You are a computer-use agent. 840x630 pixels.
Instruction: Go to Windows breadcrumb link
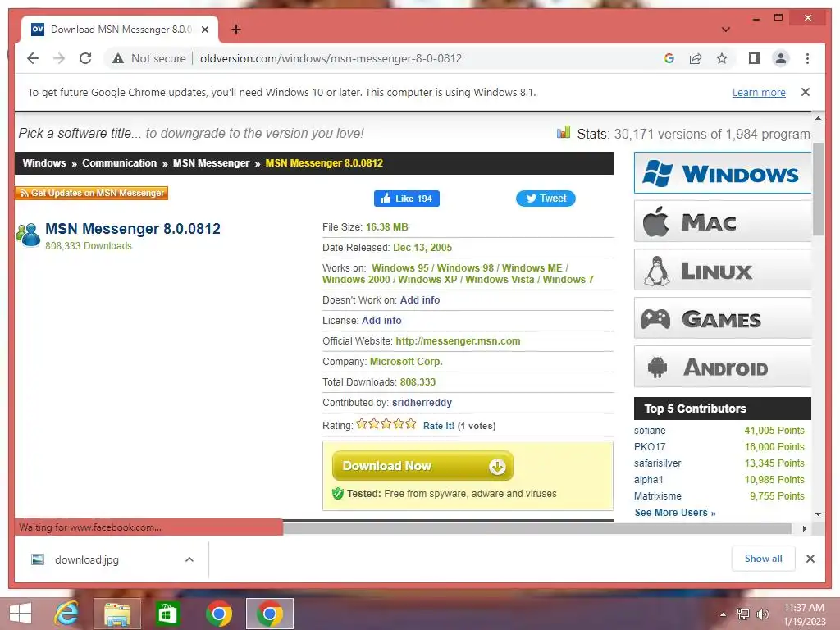pos(44,163)
